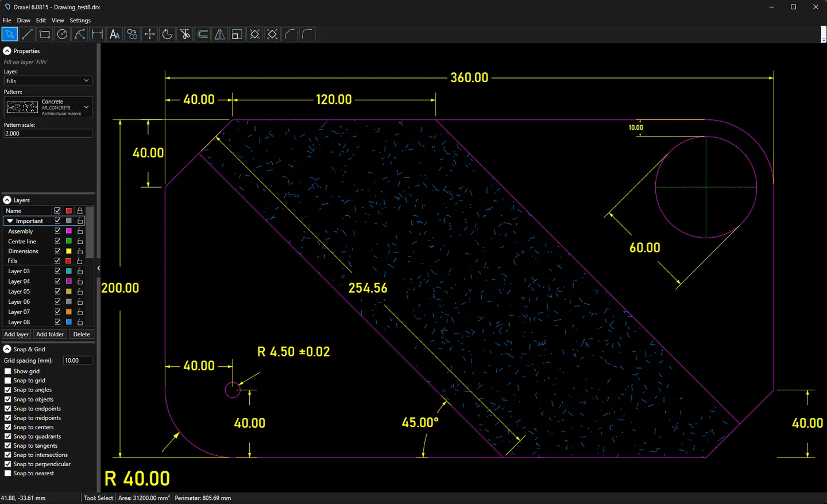The image size is (827, 504).
Task: Toggle visibility checkbox of Dimensions layer
Action: [57, 251]
